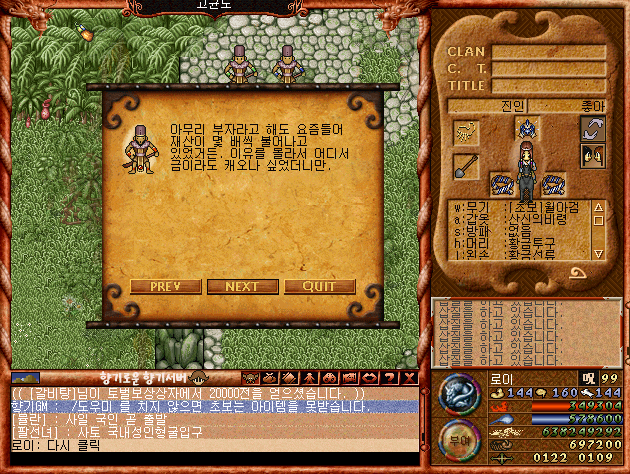The width and height of the screenshot is (630, 474).
Task: Click the blue wisp mana icon
Action: [x=502, y=420]
